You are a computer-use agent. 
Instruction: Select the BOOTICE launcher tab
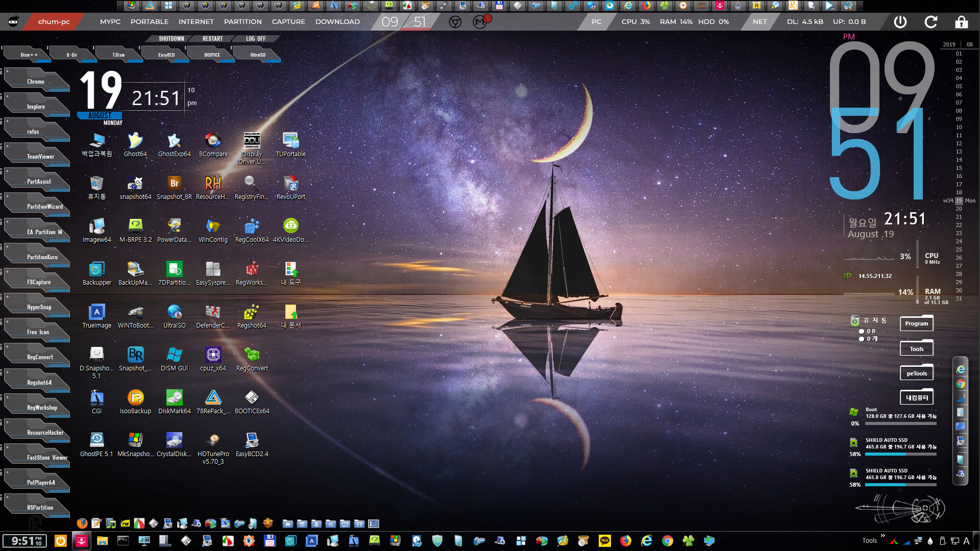[x=212, y=55]
